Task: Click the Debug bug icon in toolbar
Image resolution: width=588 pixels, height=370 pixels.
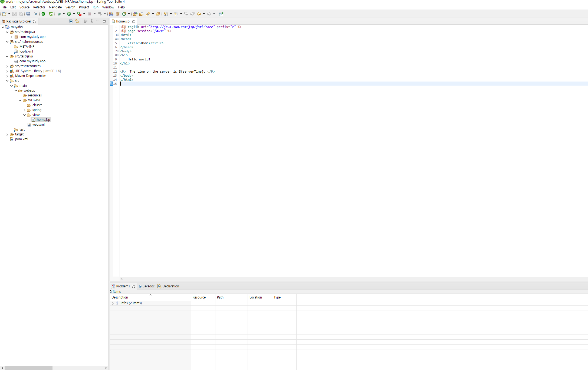Action: pos(59,14)
